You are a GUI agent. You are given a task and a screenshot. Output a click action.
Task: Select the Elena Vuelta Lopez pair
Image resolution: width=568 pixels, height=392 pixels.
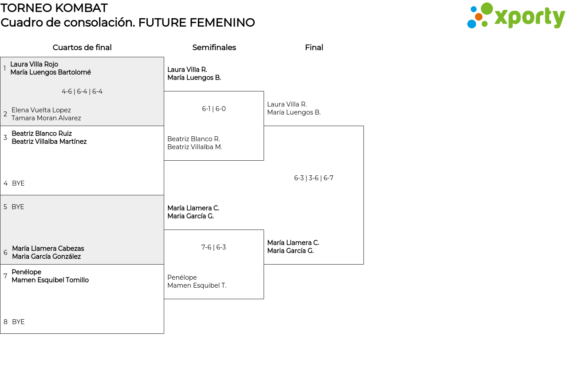pos(46,114)
